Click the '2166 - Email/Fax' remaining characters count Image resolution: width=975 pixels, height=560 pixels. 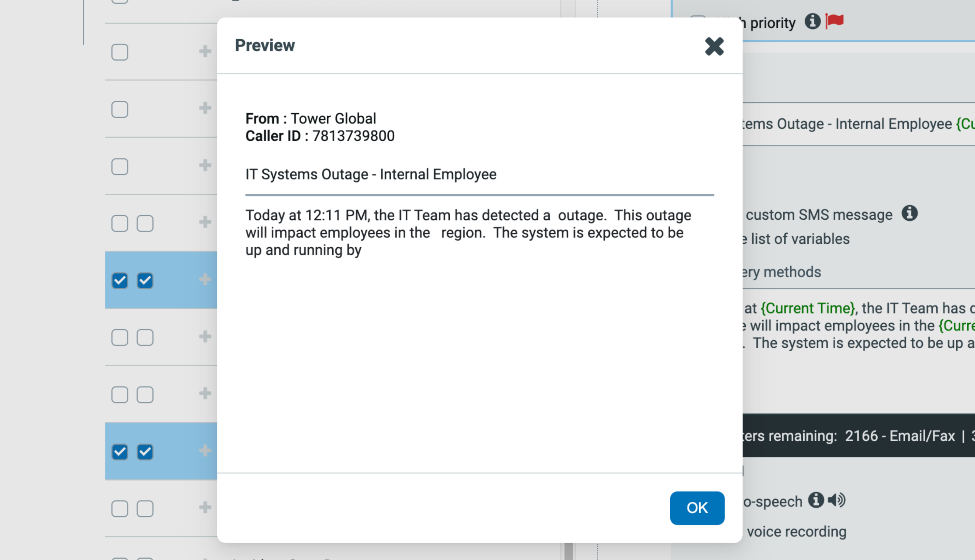point(900,436)
